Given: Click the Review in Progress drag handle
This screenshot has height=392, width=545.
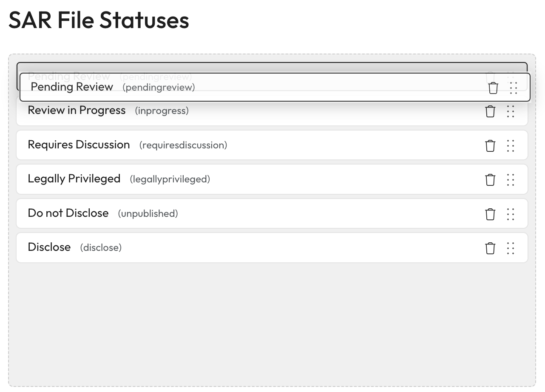Looking at the screenshot, I should pos(511,111).
